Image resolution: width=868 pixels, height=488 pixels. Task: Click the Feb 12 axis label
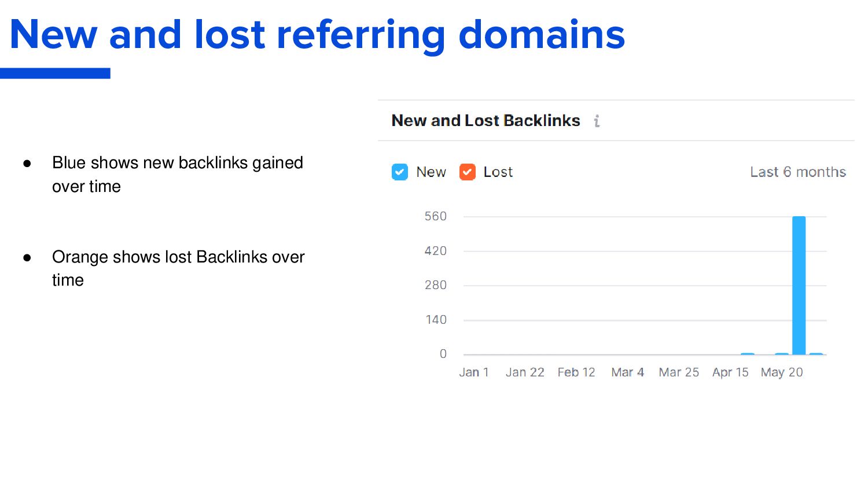(x=576, y=372)
